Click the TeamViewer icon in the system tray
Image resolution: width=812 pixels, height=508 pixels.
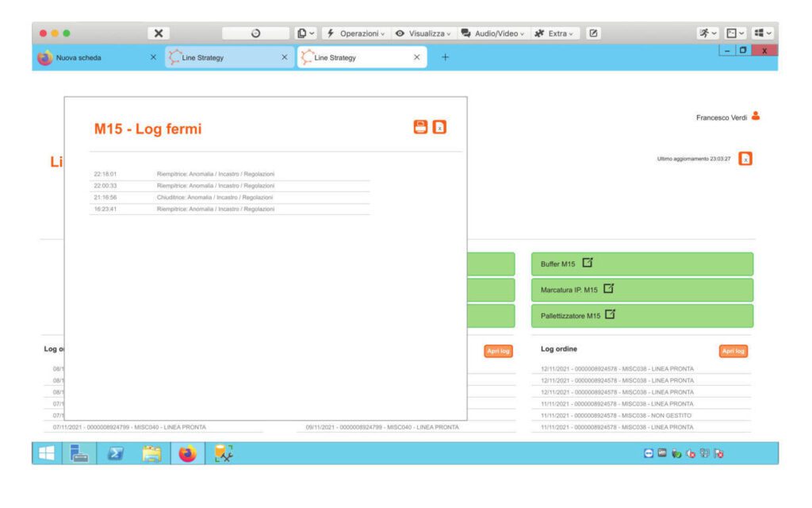[649, 454]
